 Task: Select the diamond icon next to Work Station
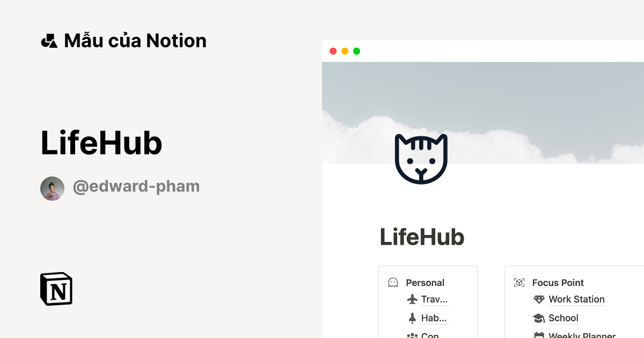538,299
